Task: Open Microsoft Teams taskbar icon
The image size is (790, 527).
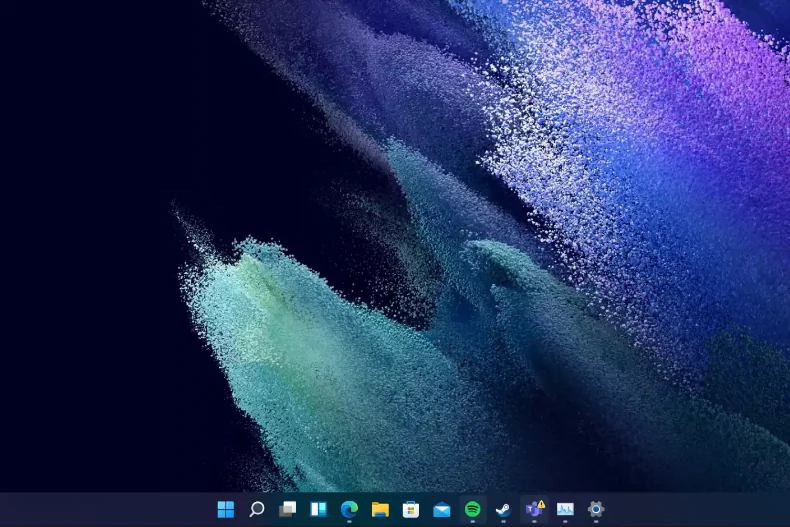Action: [533, 509]
